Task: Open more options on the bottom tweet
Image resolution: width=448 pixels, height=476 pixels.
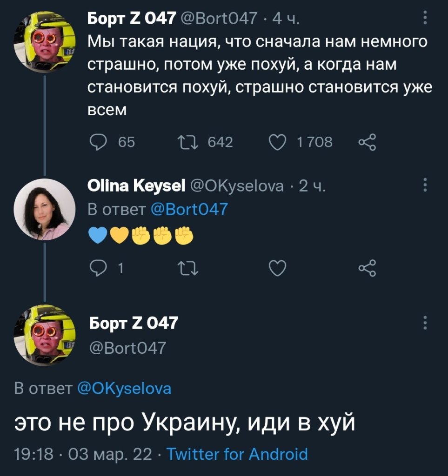Action: (424, 323)
